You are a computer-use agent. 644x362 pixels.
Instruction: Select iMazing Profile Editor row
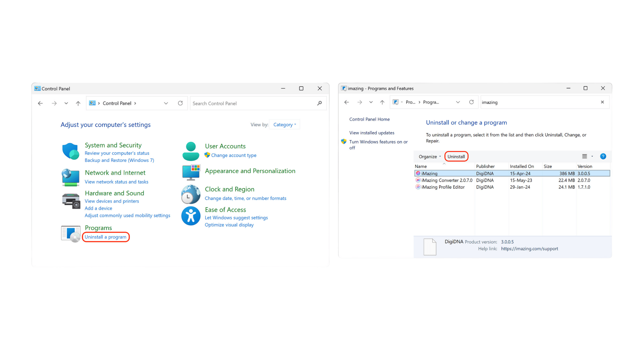(x=443, y=187)
